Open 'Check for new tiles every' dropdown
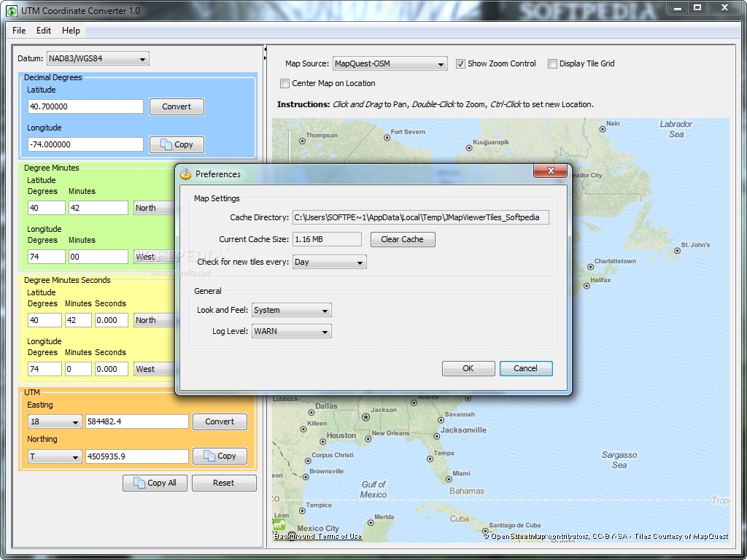Image resolution: width=747 pixels, height=560 pixels. point(329,262)
